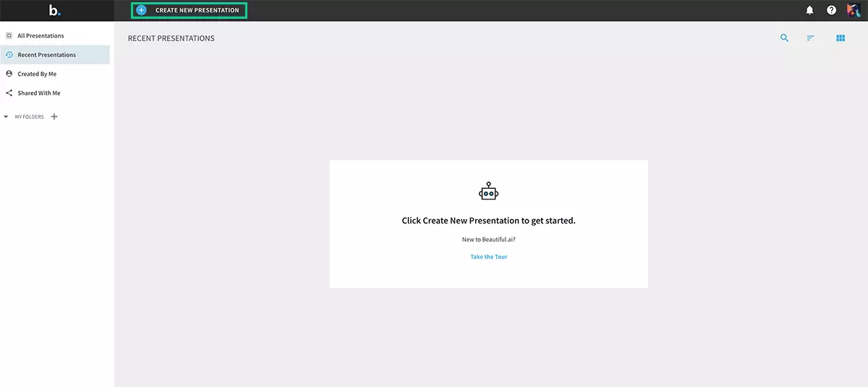Open the sort options icon

click(x=811, y=38)
